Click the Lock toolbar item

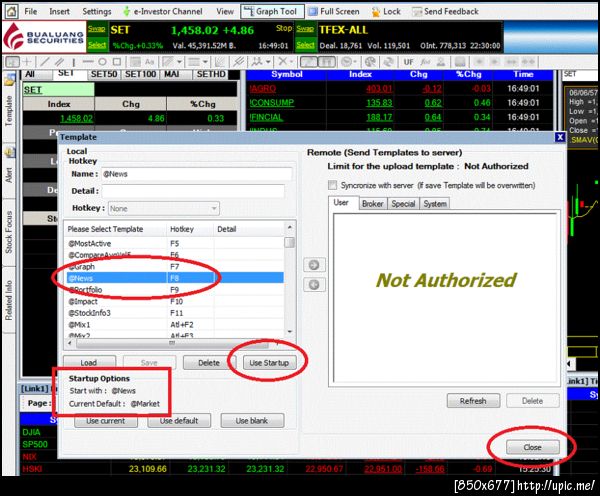point(386,11)
